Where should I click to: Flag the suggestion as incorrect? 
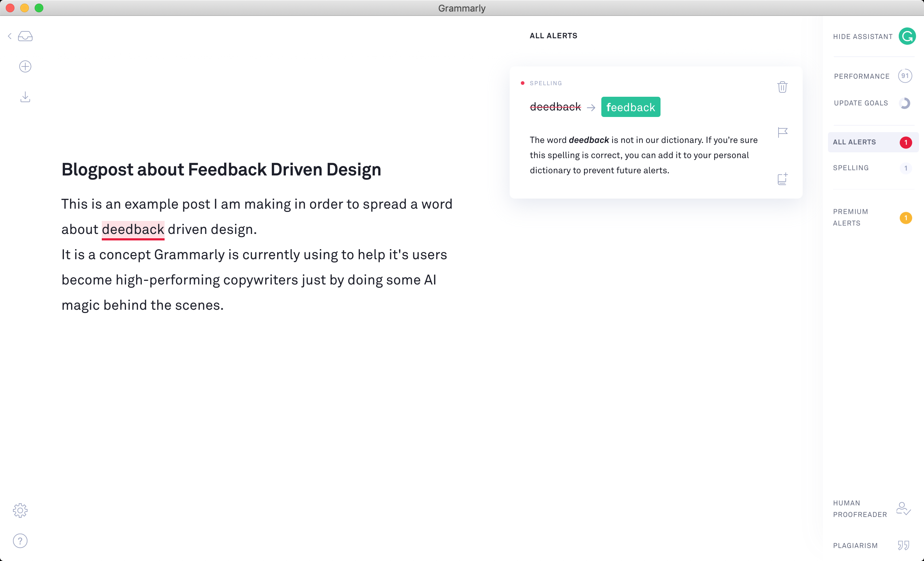tap(783, 132)
